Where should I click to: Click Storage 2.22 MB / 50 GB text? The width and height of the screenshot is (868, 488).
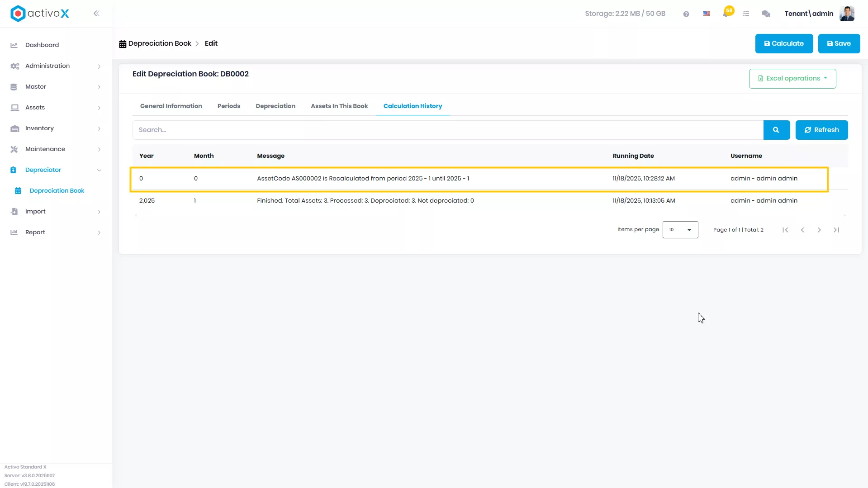pyautogui.click(x=625, y=14)
